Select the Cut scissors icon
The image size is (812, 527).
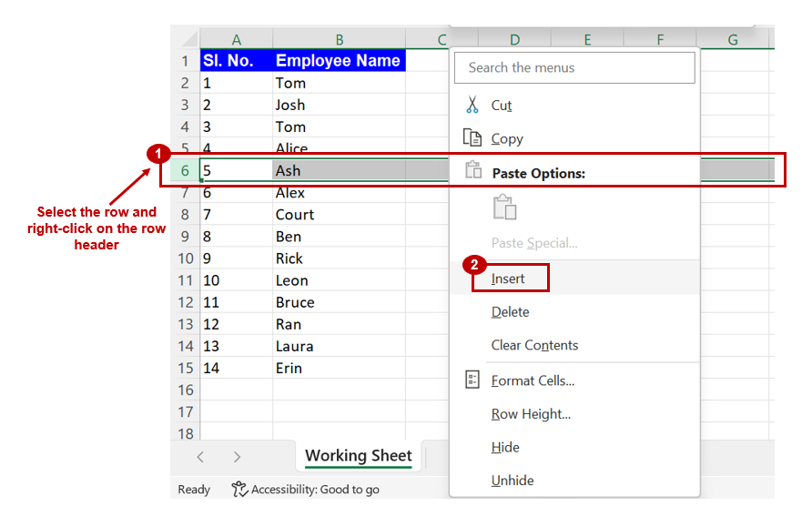[473, 105]
